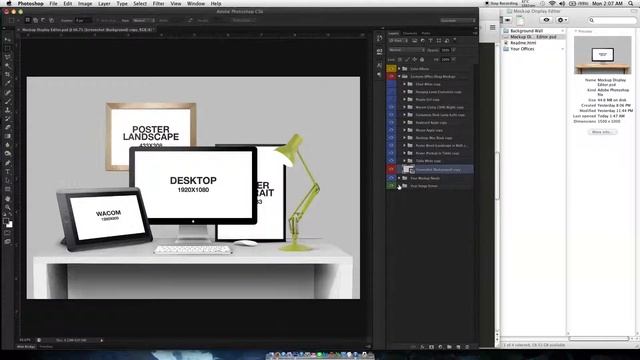Click the delete layer trash icon
The image size is (640, 360).
(467, 347)
